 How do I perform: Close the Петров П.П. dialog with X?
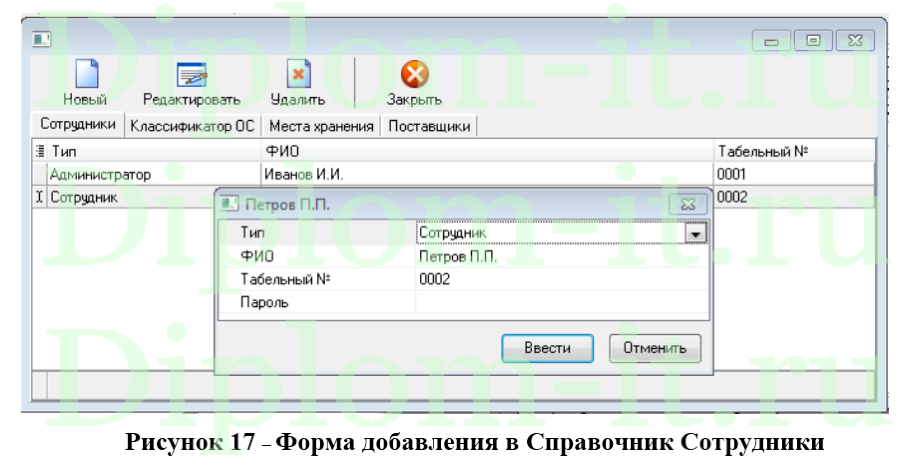[687, 203]
